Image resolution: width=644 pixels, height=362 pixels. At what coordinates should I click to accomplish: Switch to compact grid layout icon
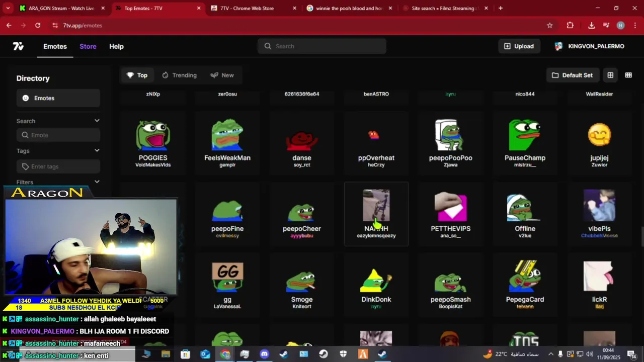pos(628,75)
